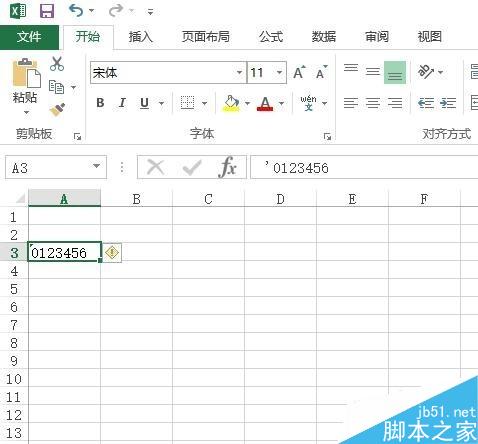Open the 剪贴板 dialog launcher
The width and height of the screenshot is (478, 444).
pyautogui.click(x=77, y=136)
